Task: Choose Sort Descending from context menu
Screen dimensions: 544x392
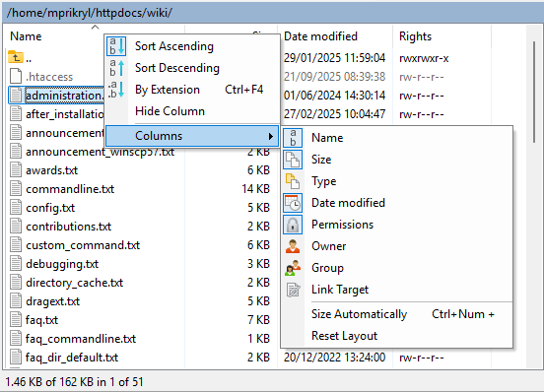Action: [192, 68]
